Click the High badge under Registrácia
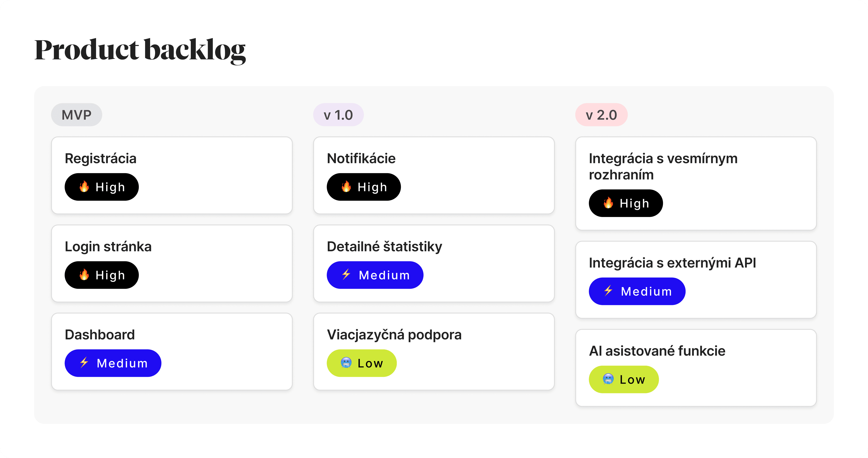This screenshot has height=458, width=868. click(102, 187)
